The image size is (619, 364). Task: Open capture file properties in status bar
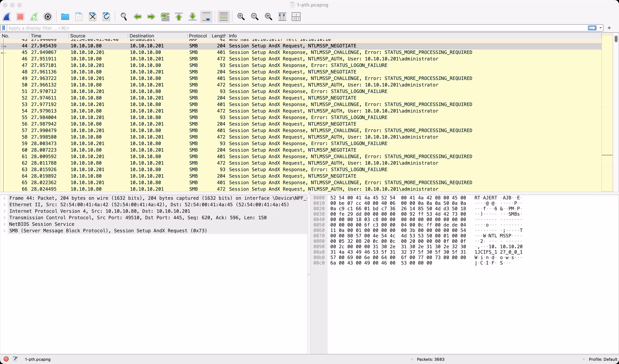pyautogui.click(x=15, y=359)
